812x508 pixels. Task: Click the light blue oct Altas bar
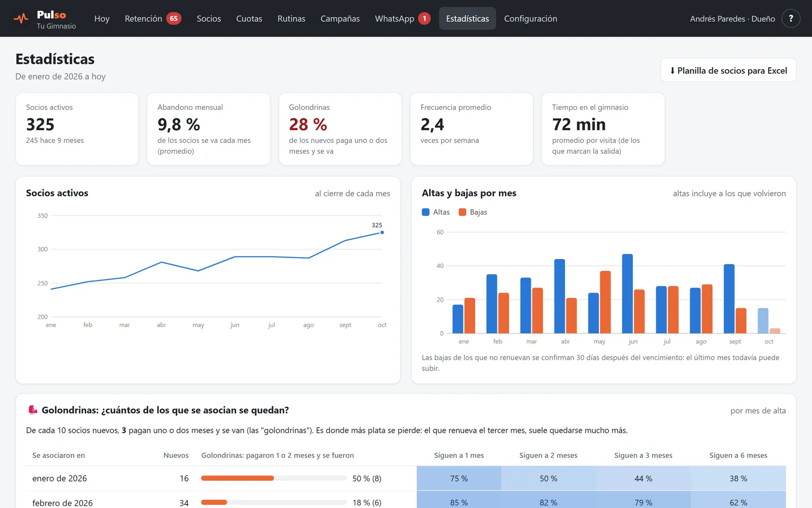[x=763, y=321]
